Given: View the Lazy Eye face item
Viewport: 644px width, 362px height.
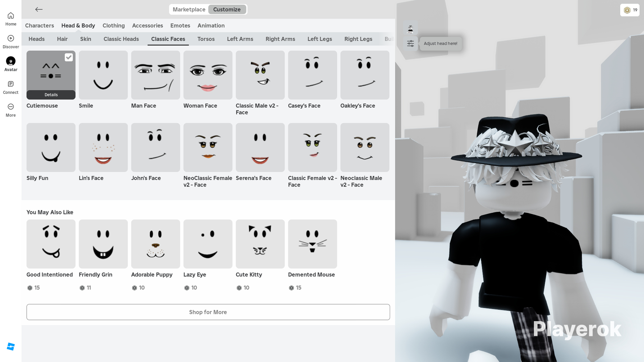Looking at the screenshot, I should (x=208, y=244).
